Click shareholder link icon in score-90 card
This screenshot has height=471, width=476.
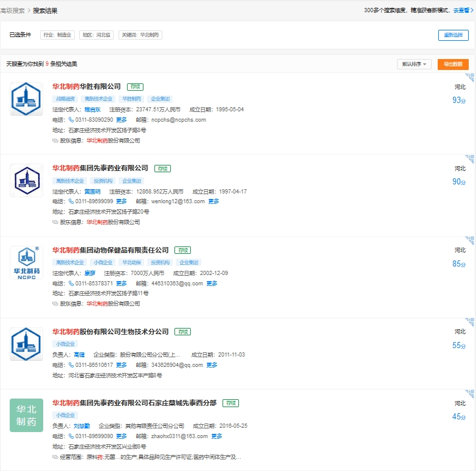pos(55,222)
